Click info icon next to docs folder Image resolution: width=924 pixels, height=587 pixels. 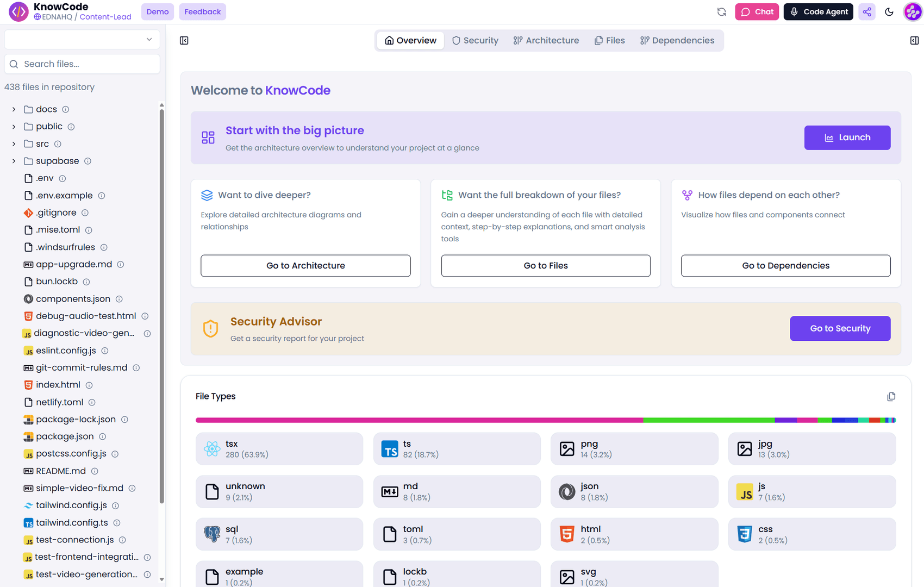click(66, 109)
